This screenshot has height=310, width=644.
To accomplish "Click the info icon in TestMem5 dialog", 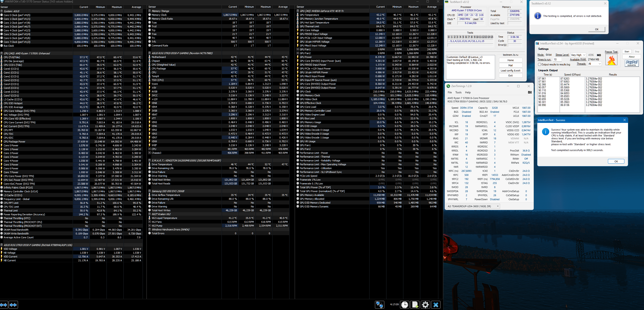I will [x=538, y=16].
